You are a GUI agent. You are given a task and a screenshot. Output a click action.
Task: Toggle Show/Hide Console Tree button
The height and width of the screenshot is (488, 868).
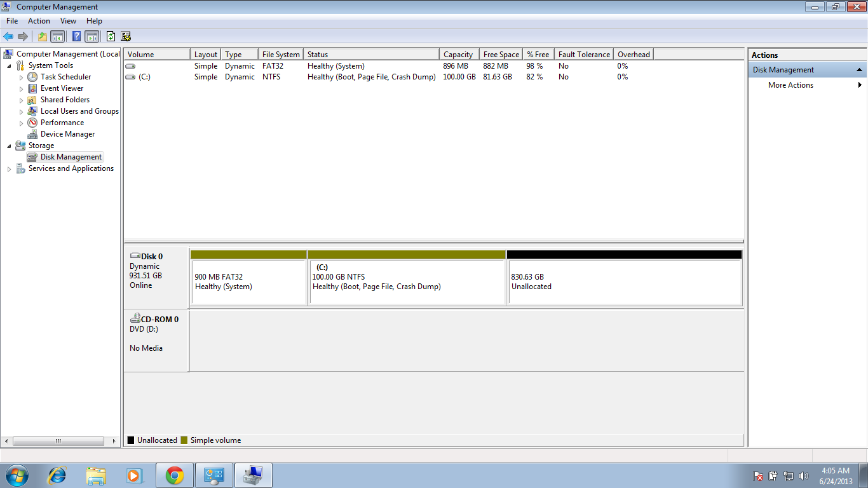(58, 36)
